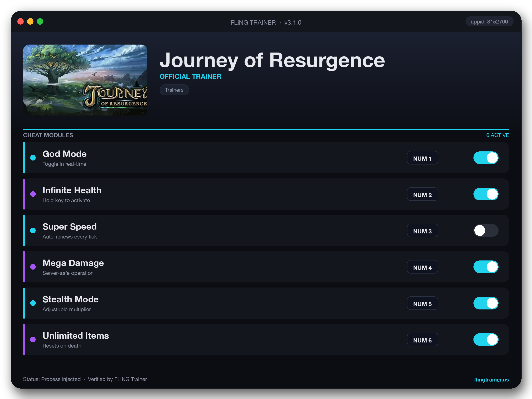Disable the God Mode toggle
Image resolution: width=532 pixels, height=399 pixels.
(486, 158)
